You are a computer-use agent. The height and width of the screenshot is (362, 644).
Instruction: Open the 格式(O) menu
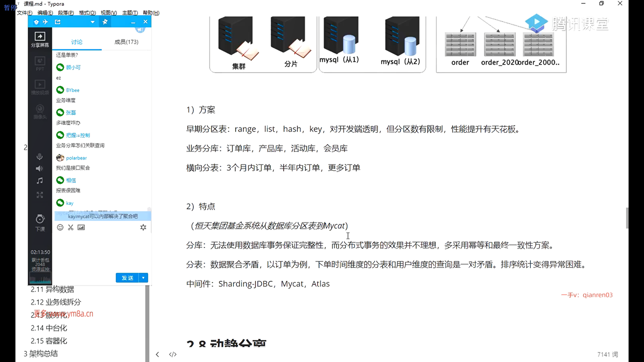[x=87, y=13]
